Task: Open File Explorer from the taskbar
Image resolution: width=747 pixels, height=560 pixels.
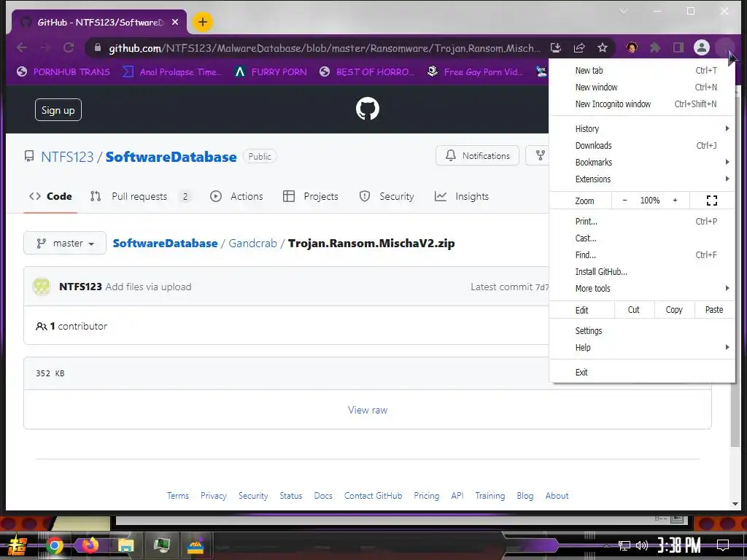Action: (x=126, y=545)
